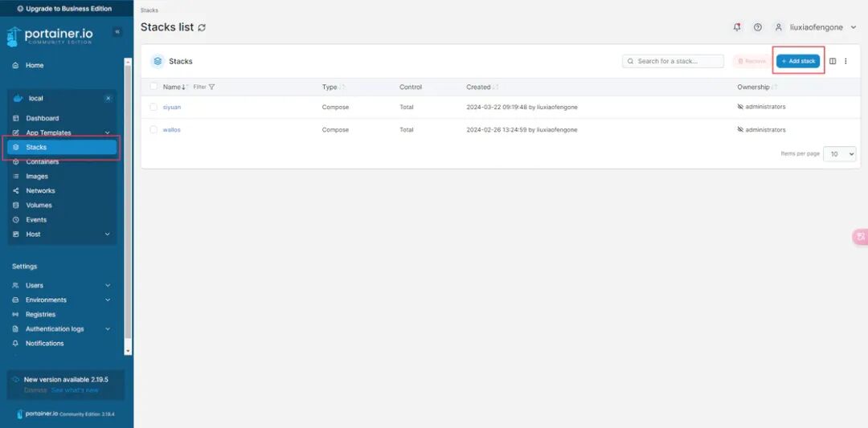Screen dimensions: 868x428
Task: Click the Docker whale icon beside local
Action: [18, 99]
